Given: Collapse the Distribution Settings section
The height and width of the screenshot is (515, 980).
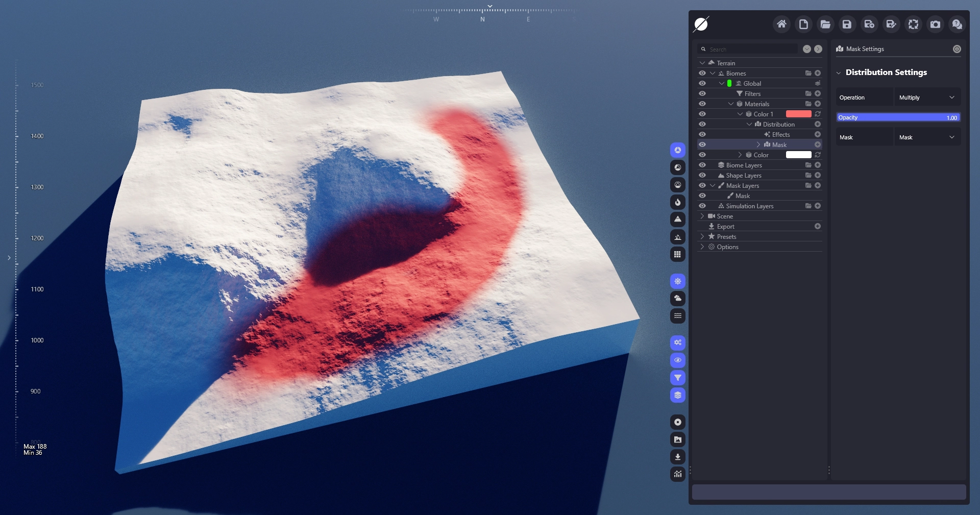Looking at the screenshot, I should (x=839, y=73).
